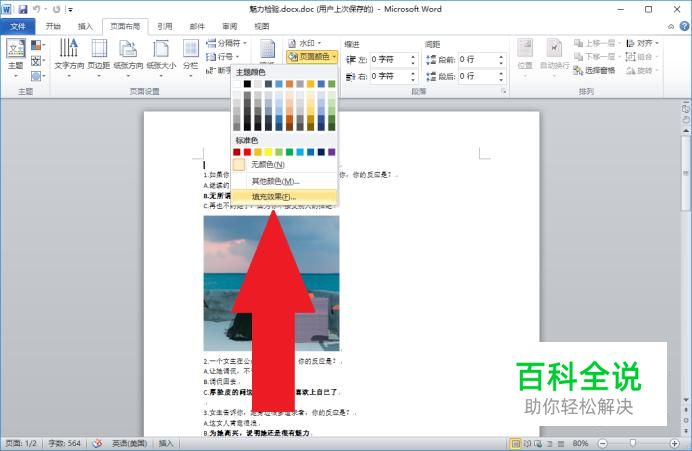
Task: Click the 纸张大小 paper size icon
Action: 160,56
